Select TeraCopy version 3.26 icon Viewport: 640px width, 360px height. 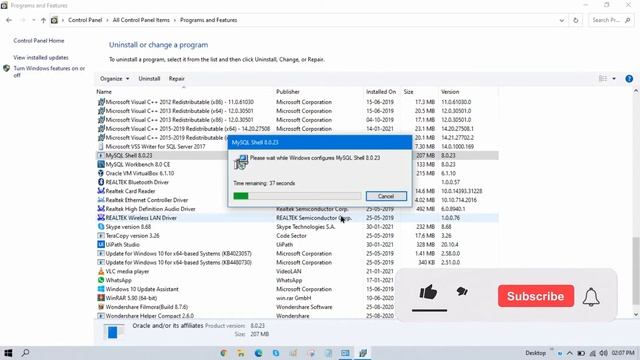point(101,236)
